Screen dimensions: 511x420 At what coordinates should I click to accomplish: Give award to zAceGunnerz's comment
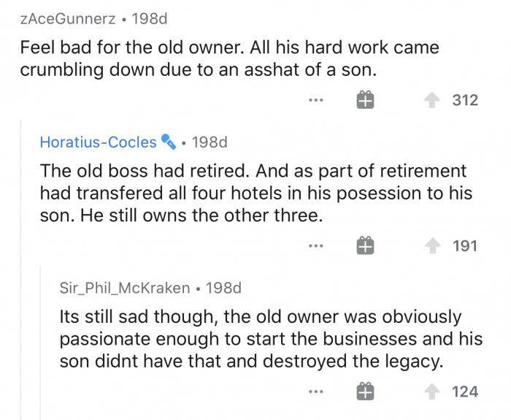point(365,100)
